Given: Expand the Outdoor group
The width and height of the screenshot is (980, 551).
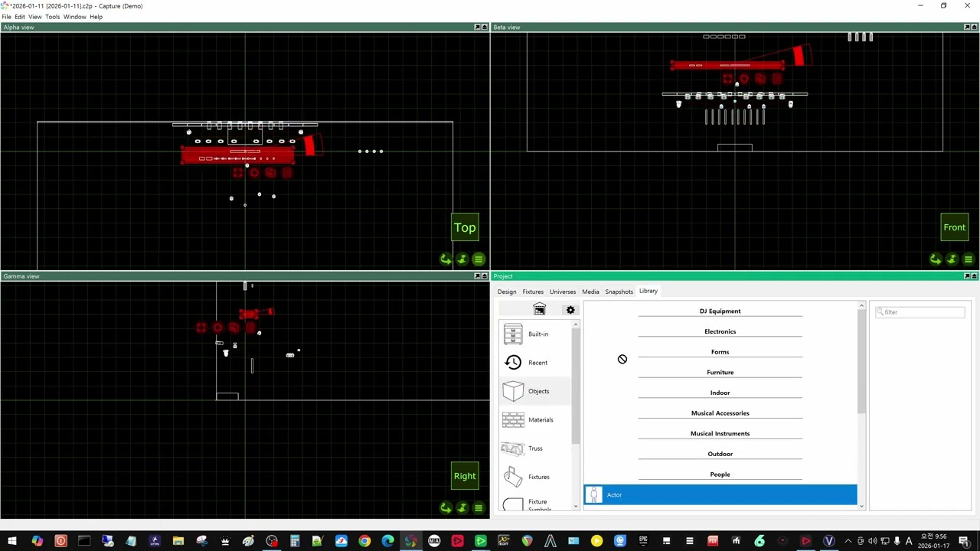Looking at the screenshot, I should pyautogui.click(x=720, y=454).
